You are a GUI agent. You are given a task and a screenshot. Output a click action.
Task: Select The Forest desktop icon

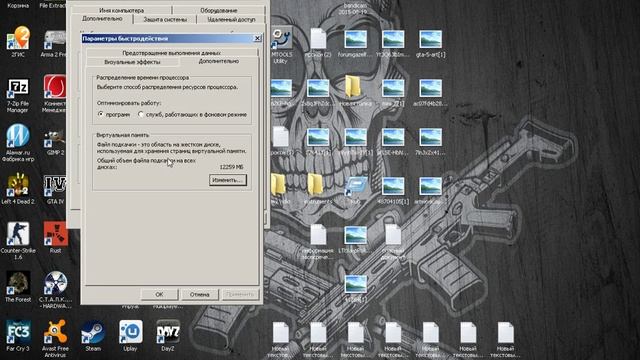[x=18, y=286]
